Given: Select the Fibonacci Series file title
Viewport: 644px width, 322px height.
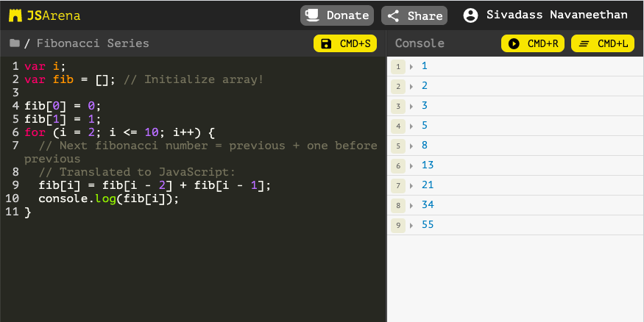Looking at the screenshot, I should [93, 43].
